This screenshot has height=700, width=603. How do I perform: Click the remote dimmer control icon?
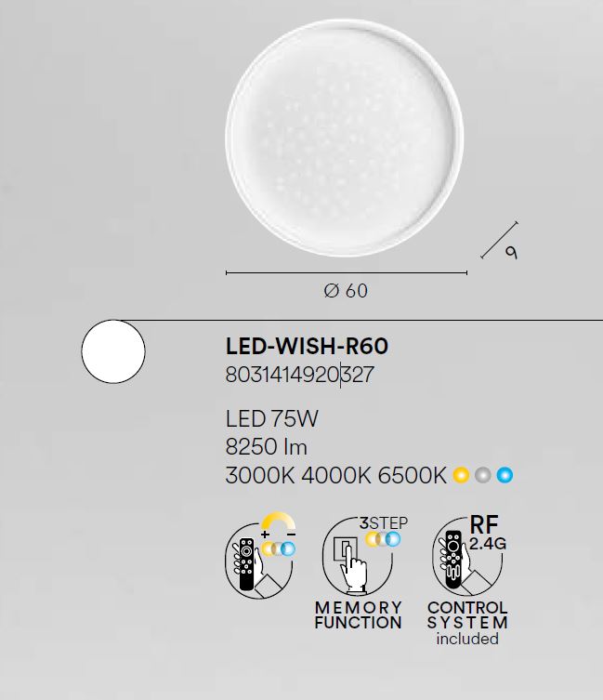[x=260, y=556]
